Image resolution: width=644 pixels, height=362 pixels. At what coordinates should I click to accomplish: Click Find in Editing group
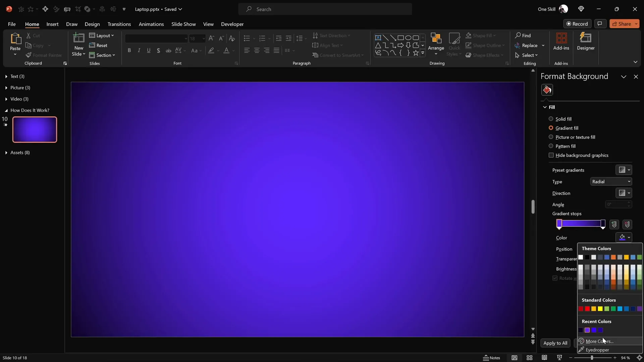[x=523, y=36]
